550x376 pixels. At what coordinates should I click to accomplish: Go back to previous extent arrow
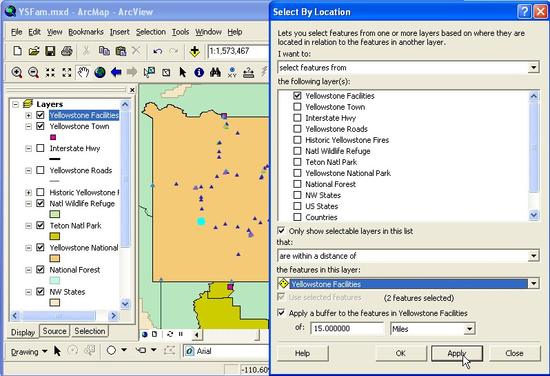pos(116,73)
